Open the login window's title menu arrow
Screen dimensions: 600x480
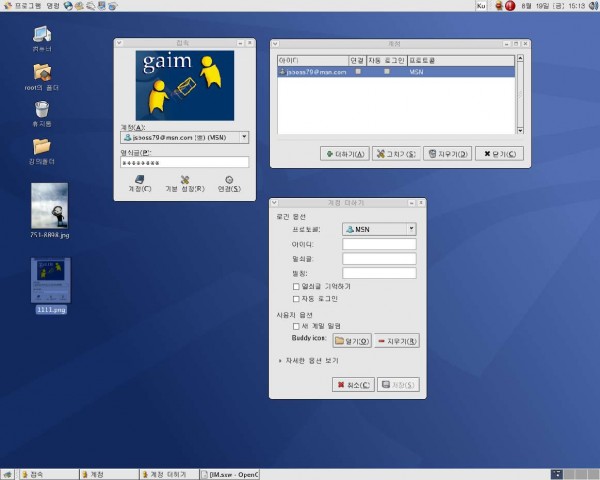pyautogui.click(x=119, y=43)
